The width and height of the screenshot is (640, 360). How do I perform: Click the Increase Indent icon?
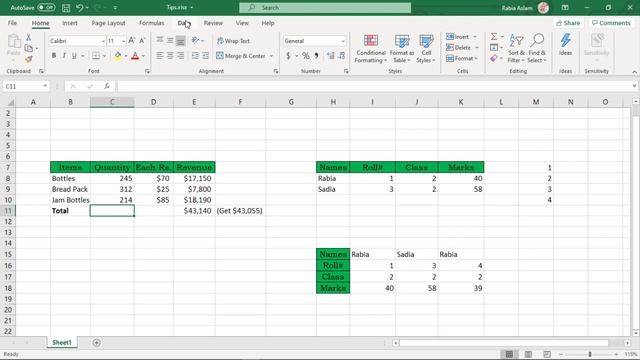tap(205, 56)
